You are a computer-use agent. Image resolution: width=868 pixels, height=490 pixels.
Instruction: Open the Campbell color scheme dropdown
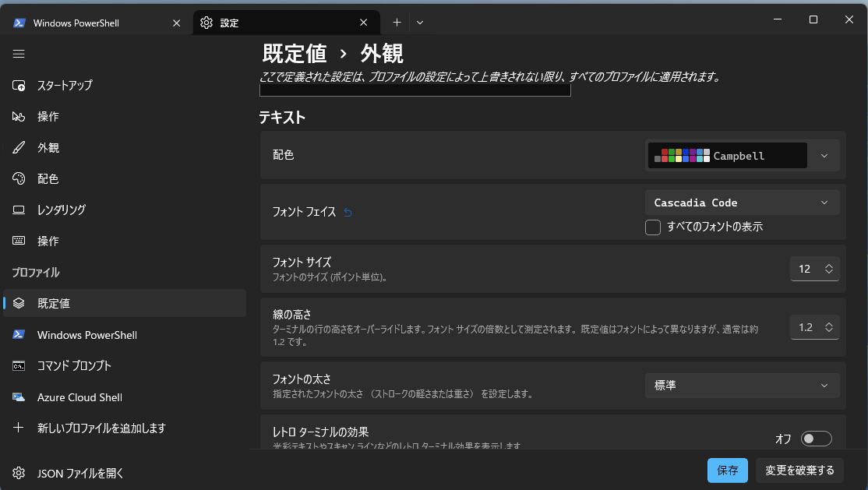[x=823, y=155]
